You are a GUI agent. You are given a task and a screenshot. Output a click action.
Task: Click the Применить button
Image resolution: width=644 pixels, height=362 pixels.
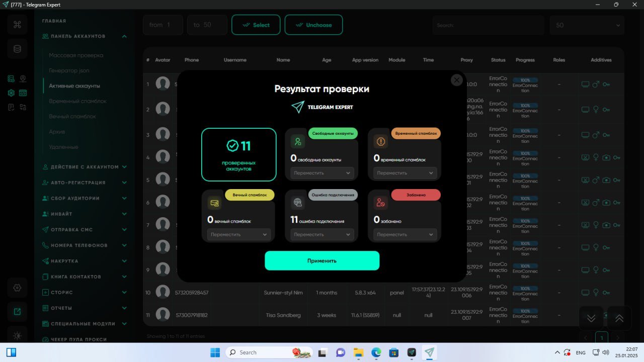pyautogui.click(x=322, y=260)
